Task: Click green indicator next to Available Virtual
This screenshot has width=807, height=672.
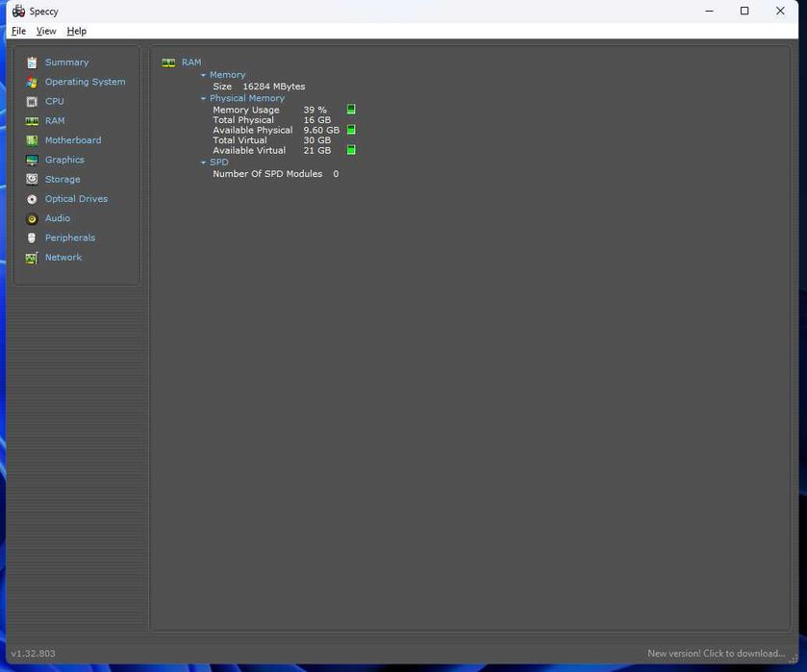Action: 351,150
